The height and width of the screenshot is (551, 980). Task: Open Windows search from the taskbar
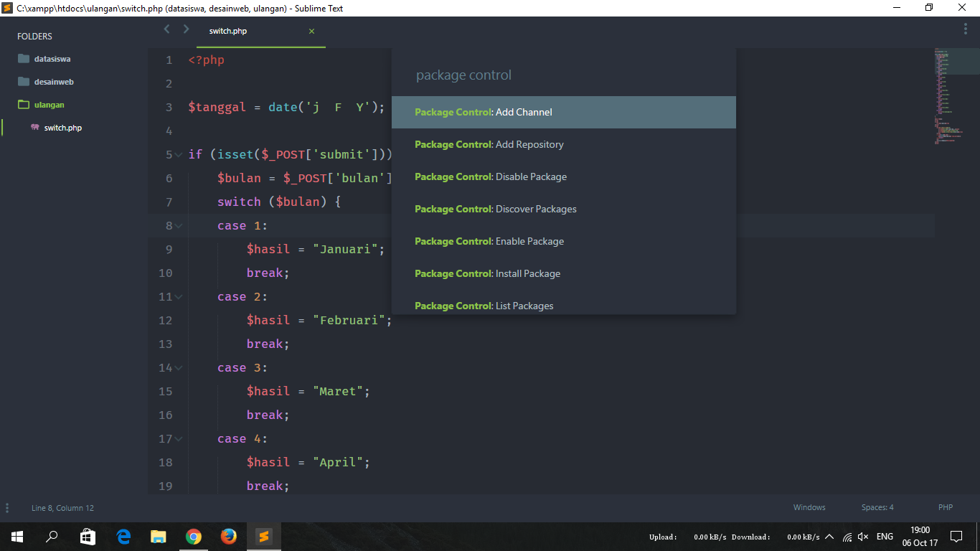coord(52,536)
